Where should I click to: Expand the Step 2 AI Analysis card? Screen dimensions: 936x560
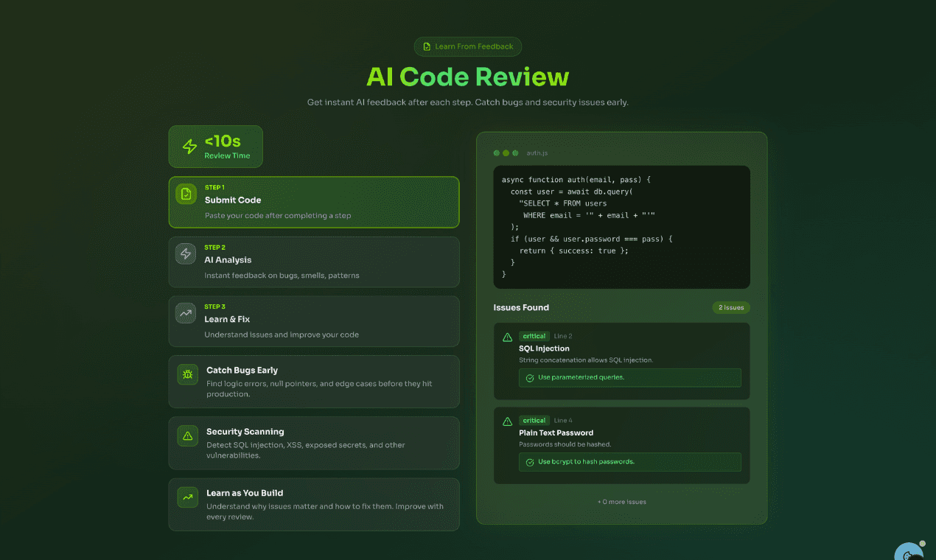(x=313, y=262)
